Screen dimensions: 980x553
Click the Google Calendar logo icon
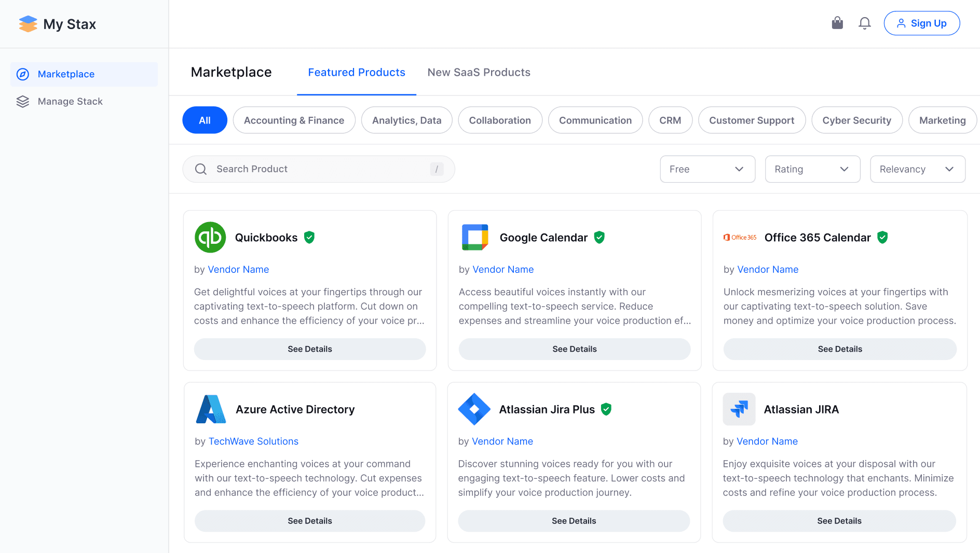click(x=475, y=237)
